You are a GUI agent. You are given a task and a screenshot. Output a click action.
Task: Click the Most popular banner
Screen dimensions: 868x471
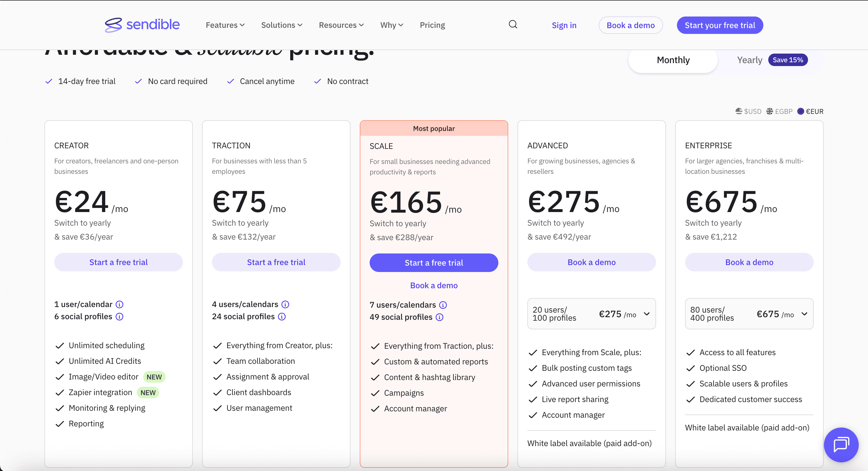point(434,128)
